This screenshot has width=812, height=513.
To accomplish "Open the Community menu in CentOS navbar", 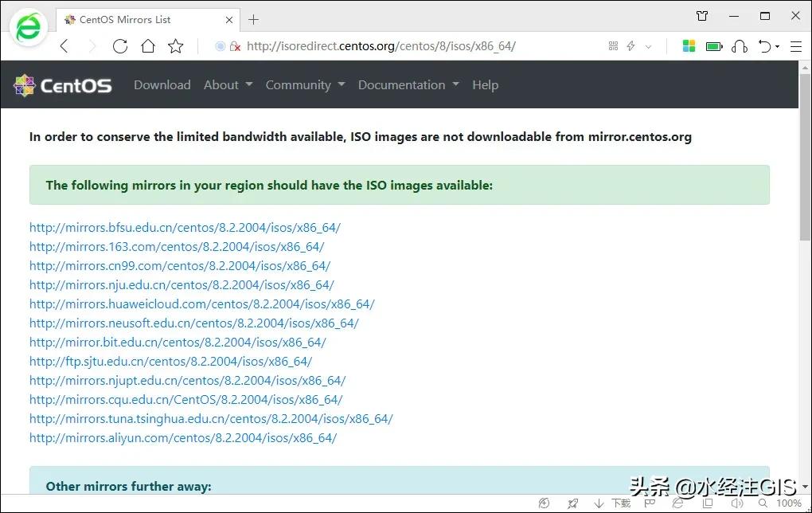I will (x=299, y=84).
